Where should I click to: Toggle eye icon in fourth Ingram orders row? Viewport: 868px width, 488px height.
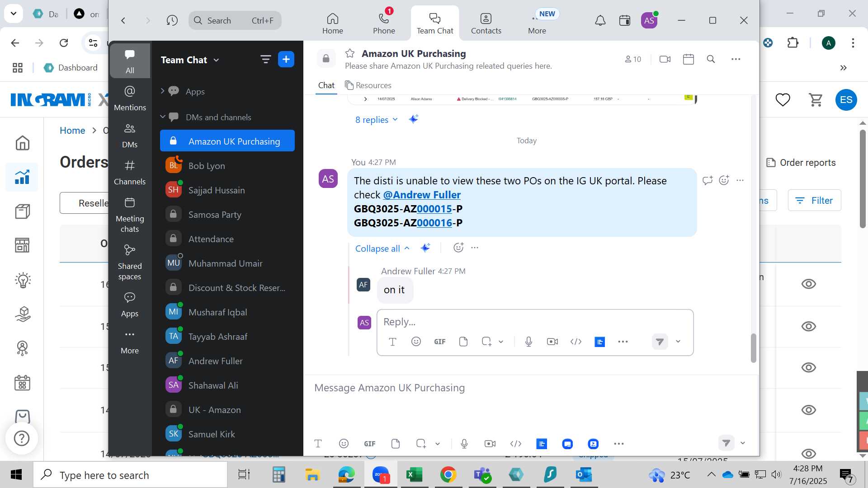(808, 410)
